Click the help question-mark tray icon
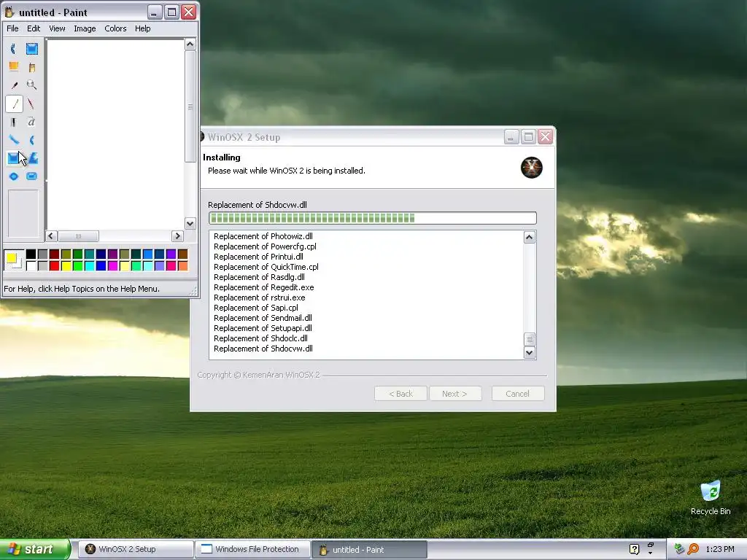 tap(634, 549)
